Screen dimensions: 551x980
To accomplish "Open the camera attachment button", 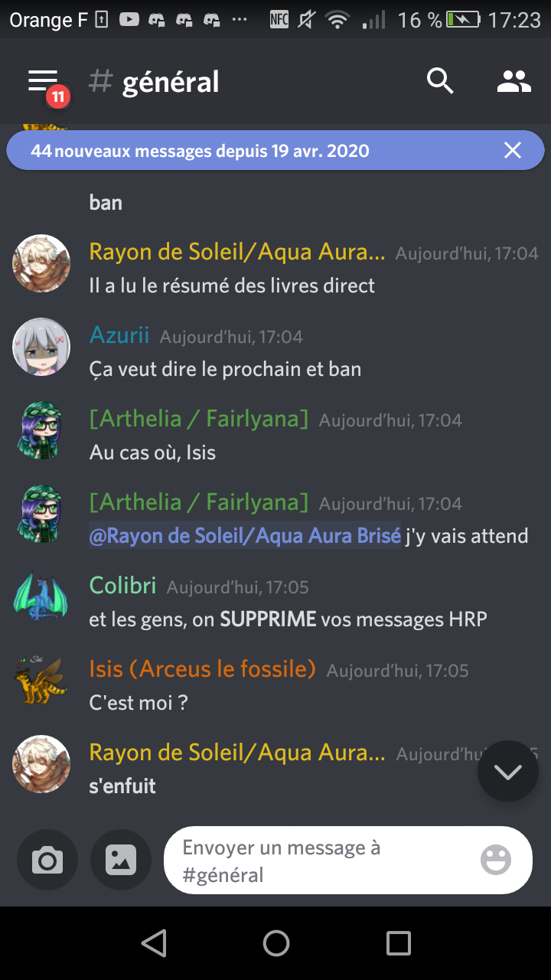I will 47,861.
